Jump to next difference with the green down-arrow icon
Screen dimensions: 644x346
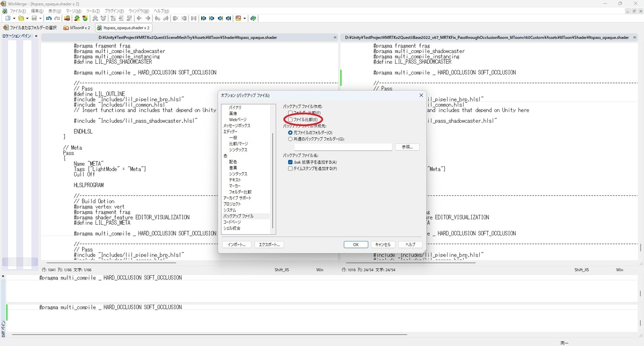pyautogui.click(x=77, y=18)
